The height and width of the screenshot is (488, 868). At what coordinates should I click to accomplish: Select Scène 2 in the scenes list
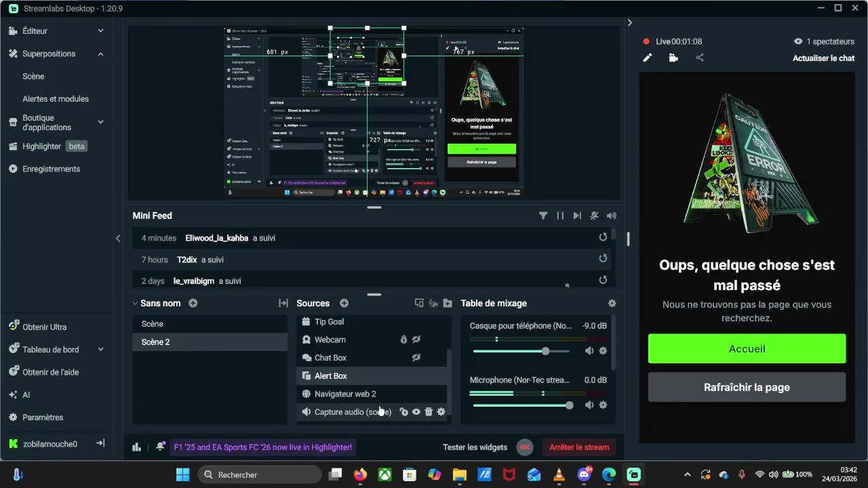click(x=210, y=342)
